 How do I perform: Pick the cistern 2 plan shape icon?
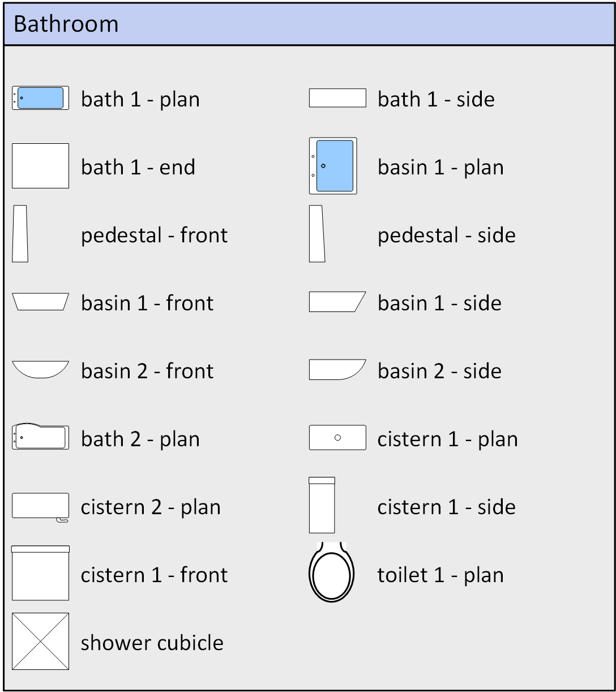(40, 506)
